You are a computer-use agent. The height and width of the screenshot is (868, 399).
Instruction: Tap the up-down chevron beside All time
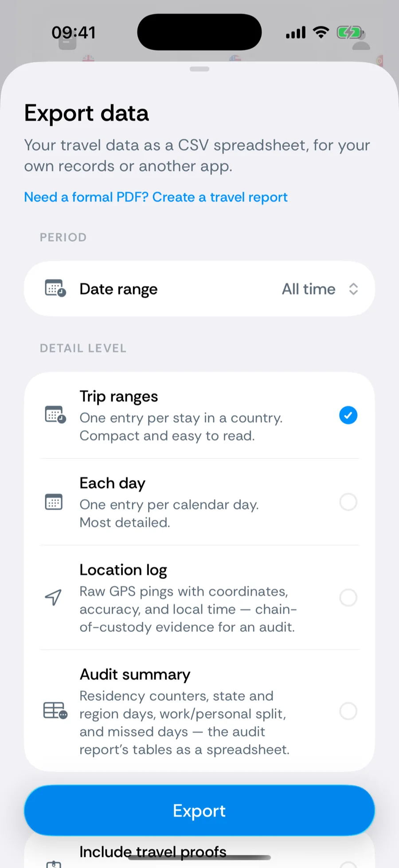pos(353,289)
